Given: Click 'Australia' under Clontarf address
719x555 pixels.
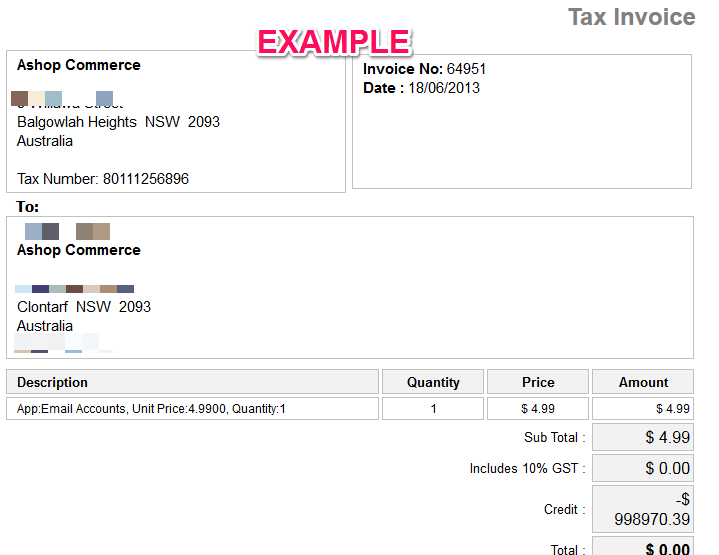Looking at the screenshot, I should coord(45,326).
